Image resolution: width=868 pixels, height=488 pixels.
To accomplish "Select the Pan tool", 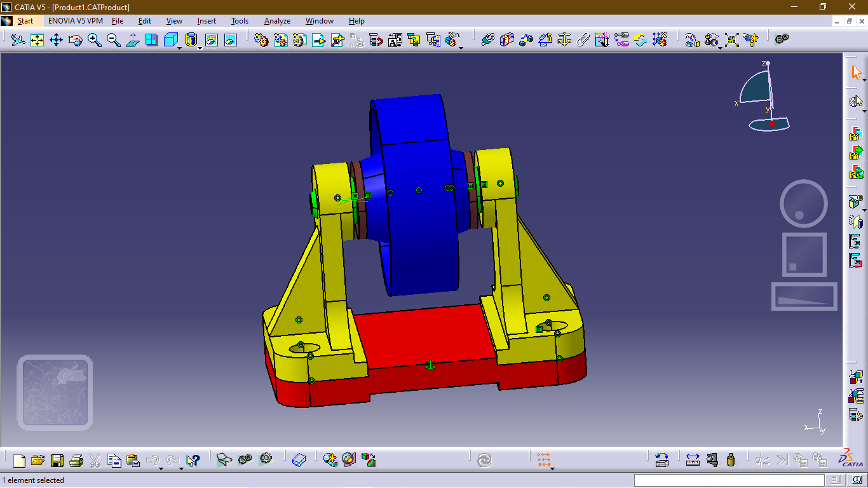I will tap(56, 39).
